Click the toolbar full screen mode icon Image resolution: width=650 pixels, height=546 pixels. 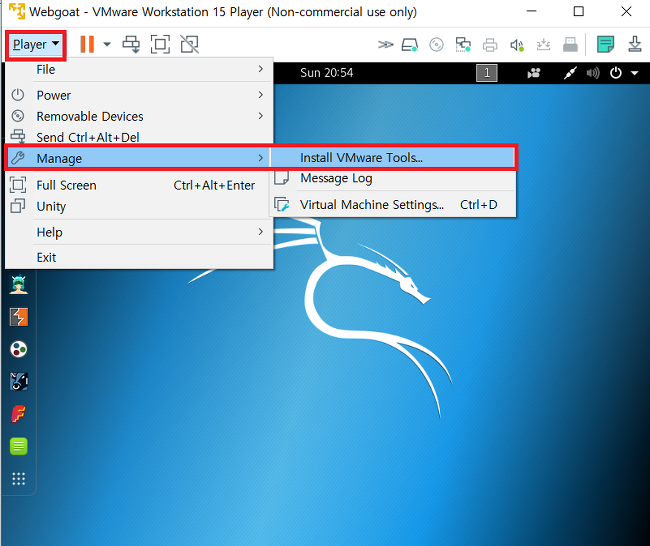160,44
